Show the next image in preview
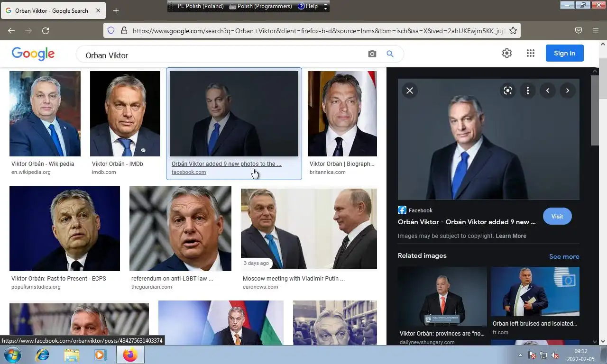The height and width of the screenshot is (364, 607). pyautogui.click(x=568, y=91)
